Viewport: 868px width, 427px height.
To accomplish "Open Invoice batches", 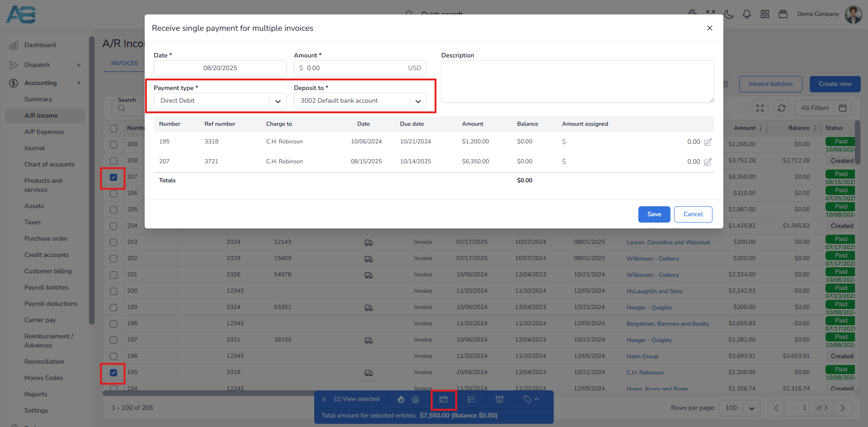I will tap(771, 84).
